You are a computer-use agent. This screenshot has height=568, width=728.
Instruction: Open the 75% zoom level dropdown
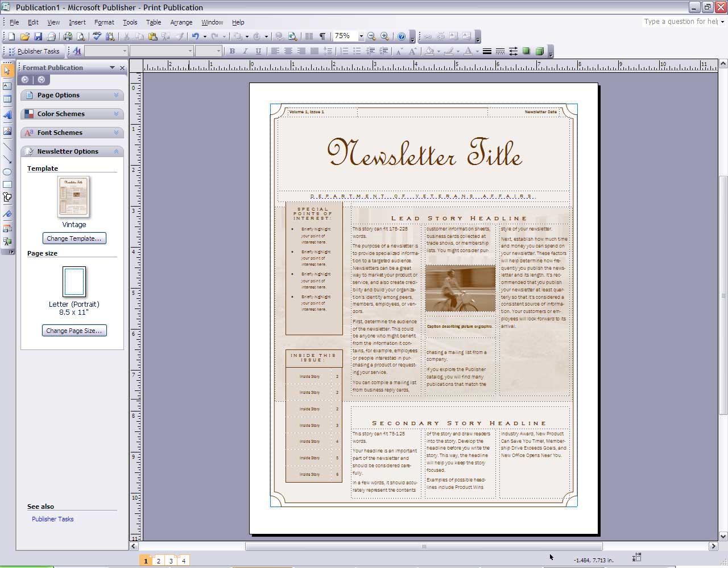click(x=361, y=36)
